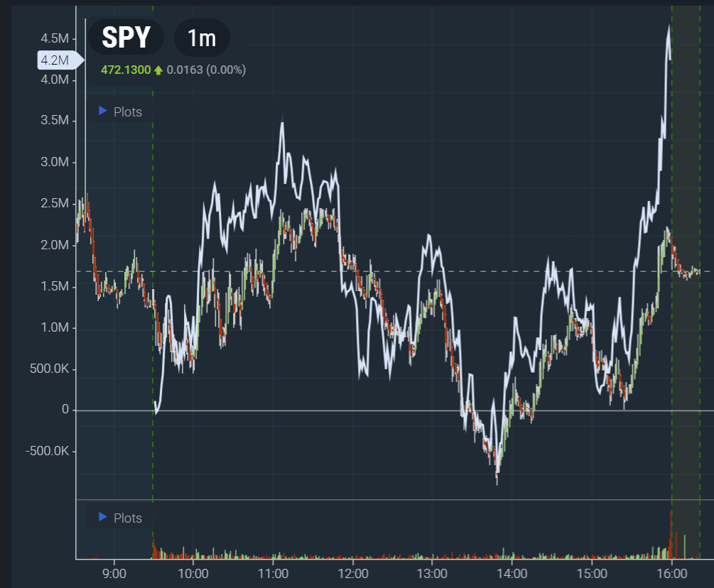714x588 pixels.
Task: Click the 2.0M y-axis label
Action: (55, 245)
